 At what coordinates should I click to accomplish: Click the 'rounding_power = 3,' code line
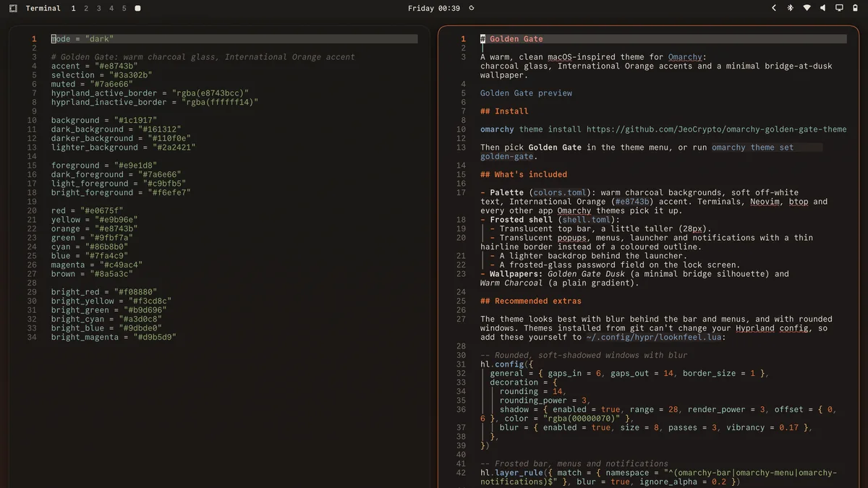point(545,401)
